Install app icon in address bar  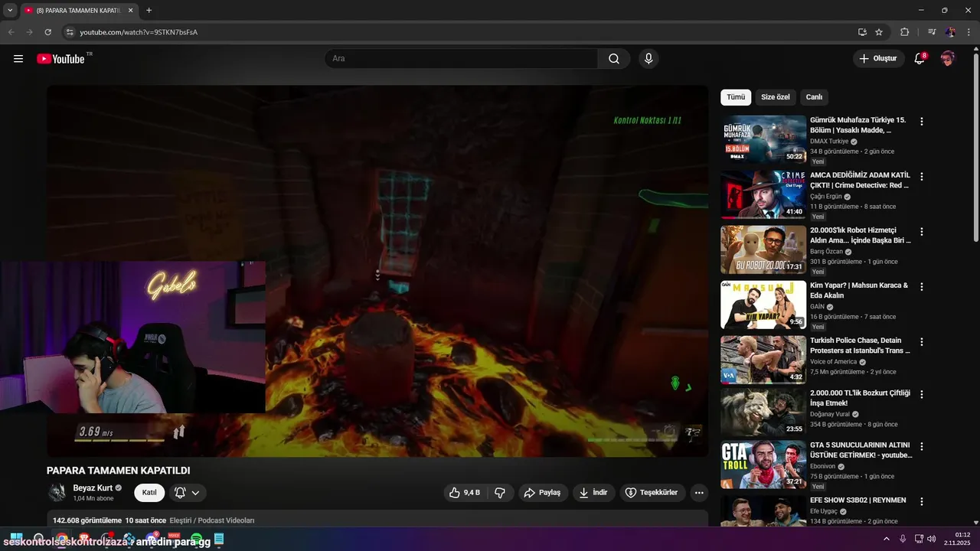(x=862, y=32)
